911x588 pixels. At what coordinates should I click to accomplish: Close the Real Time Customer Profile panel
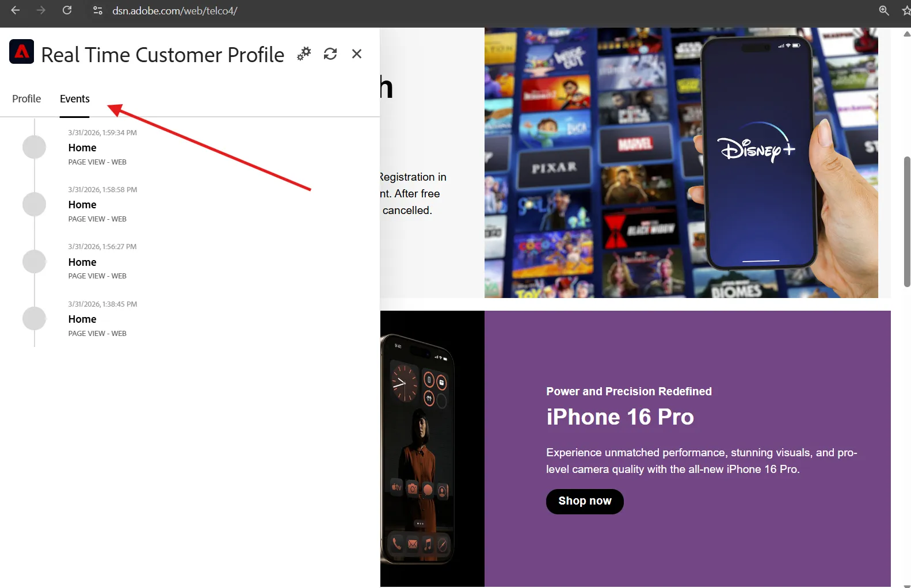click(357, 54)
